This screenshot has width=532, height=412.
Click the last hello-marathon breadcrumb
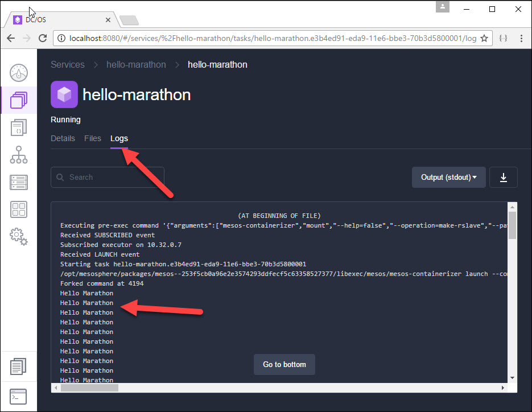pyautogui.click(x=217, y=64)
